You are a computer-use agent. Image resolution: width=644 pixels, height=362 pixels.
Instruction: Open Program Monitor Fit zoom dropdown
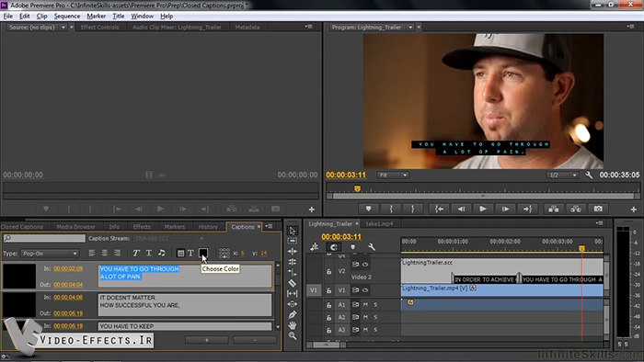click(x=393, y=175)
